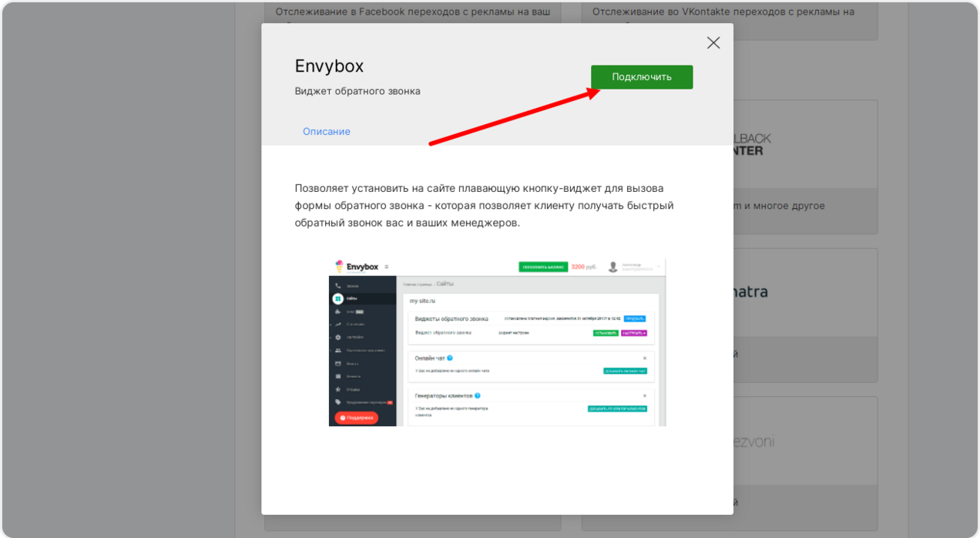The image size is (980, 538).
Task: Click the Envybox dialog title
Action: pyautogui.click(x=329, y=66)
